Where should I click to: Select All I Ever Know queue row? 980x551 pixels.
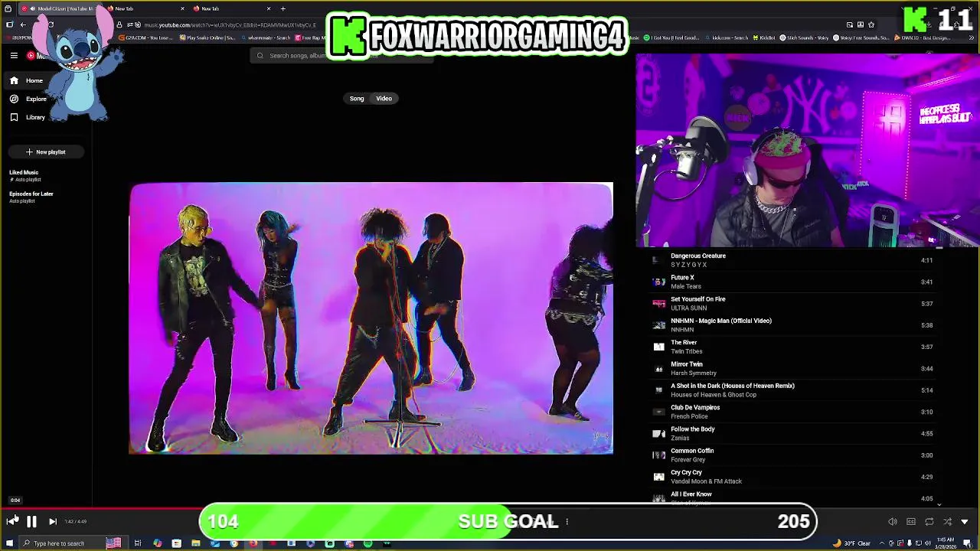[792, 497]
